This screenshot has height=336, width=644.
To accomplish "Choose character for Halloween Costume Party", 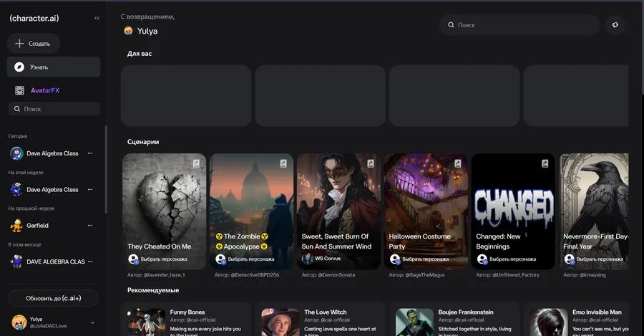I will point(419,259).
